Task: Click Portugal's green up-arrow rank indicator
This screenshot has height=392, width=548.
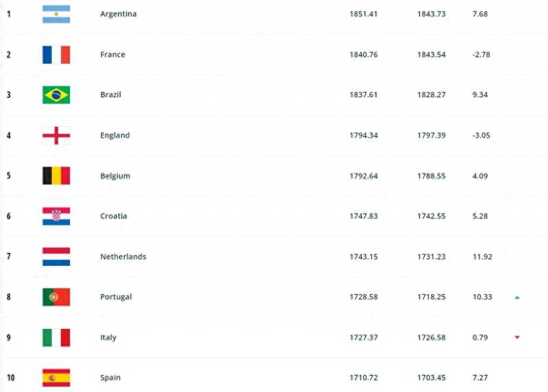Action: 517,297
